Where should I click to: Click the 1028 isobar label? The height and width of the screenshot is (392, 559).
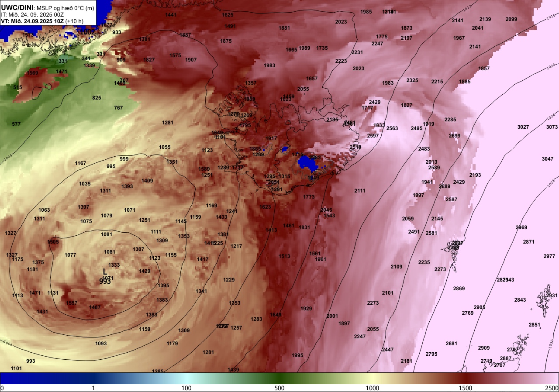(x=552, y=184)
